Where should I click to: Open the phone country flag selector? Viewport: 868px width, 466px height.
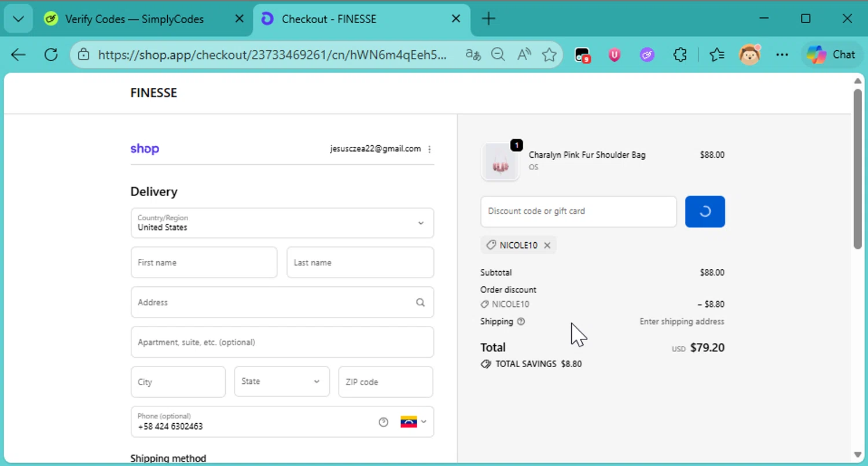(413, 422)
